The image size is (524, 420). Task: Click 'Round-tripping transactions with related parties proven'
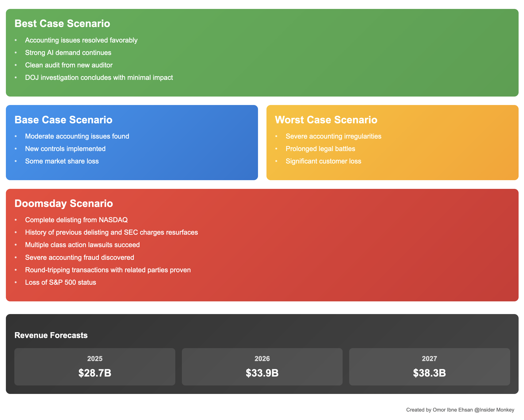[x=108, y=270]
